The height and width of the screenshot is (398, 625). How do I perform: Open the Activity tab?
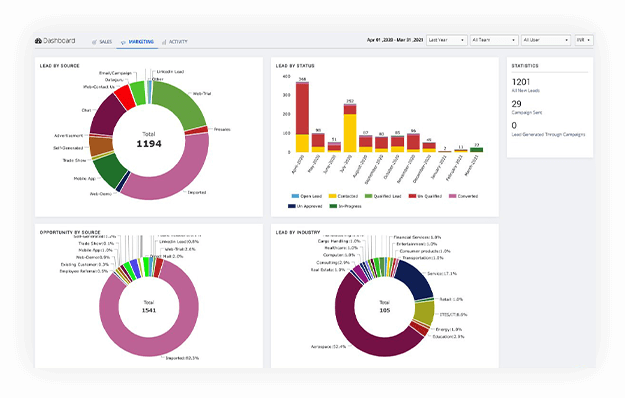click(x=178, y=42)
